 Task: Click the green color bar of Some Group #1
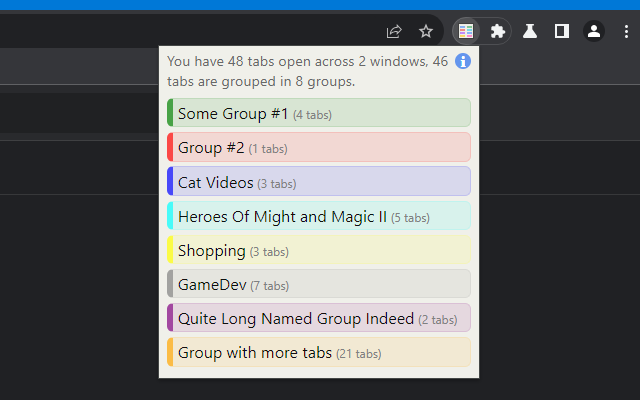(x=170, y=114)
